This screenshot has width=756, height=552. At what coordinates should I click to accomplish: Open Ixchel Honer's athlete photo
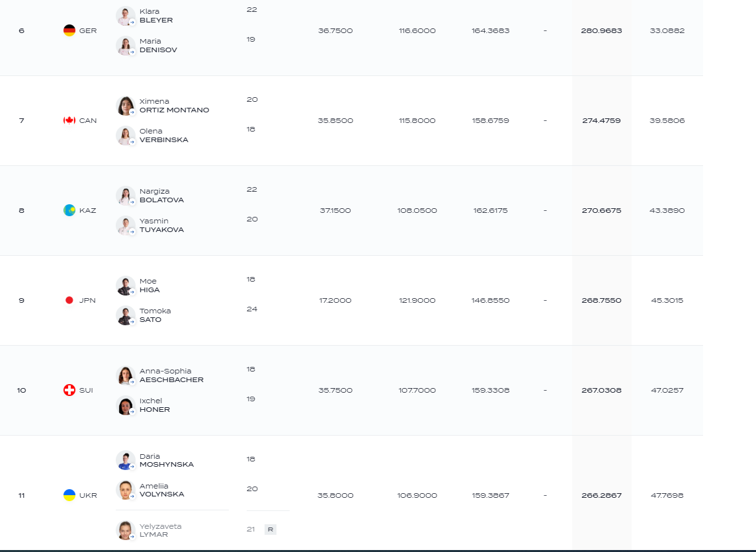pyautogui.click(x=126, y=405)
